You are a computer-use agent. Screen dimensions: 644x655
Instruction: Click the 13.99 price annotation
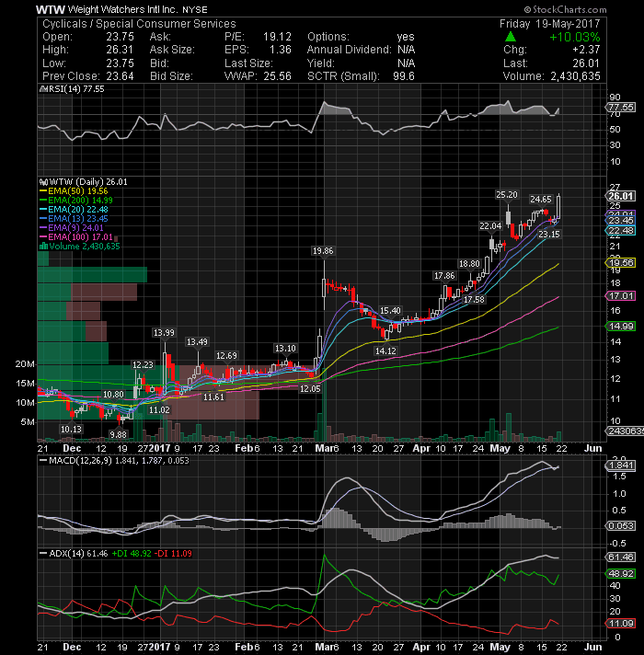click(164, 332)
